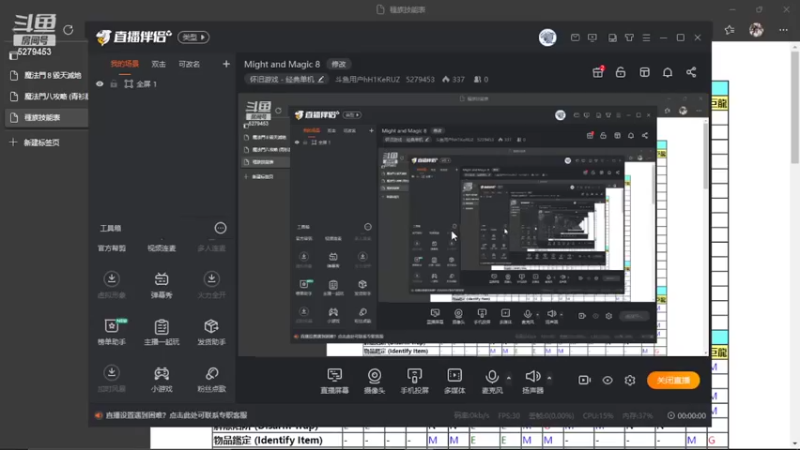
Task: Open Video Co-stream (视频连麦) tool
Action: 161,248
